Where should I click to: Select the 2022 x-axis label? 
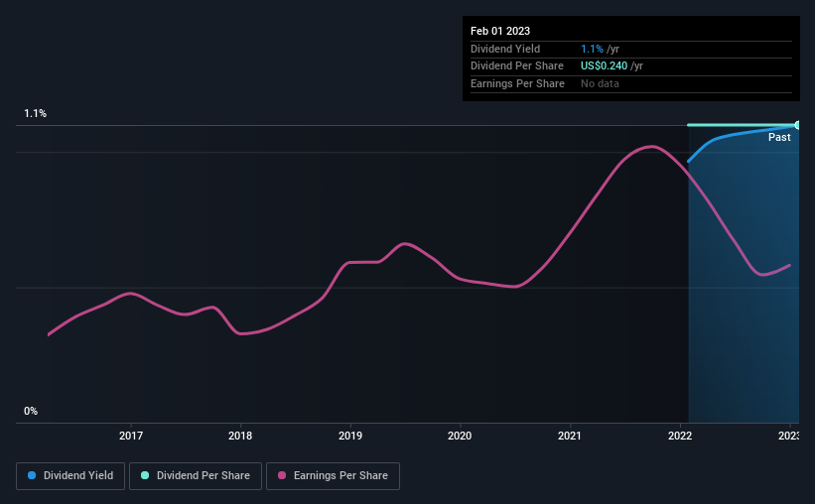tap(680, 436)
